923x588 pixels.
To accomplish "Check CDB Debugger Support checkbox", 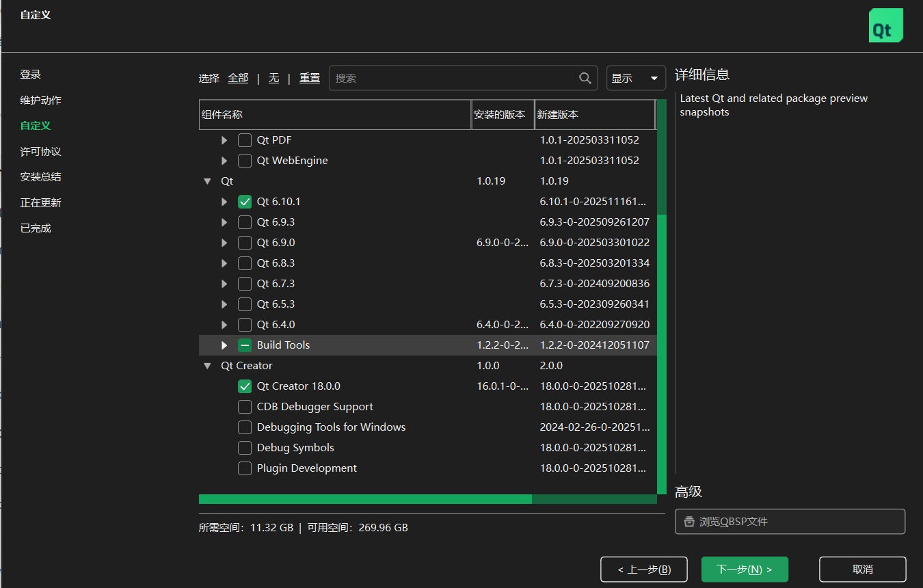I will (245, 407).
